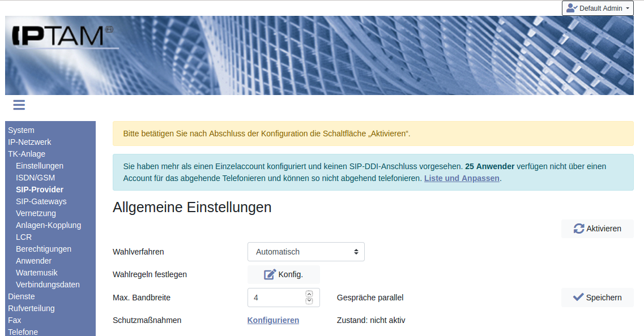
Task: Expand the Wahlverfahren Automatisch dropdown
Action: pos(306,252)
